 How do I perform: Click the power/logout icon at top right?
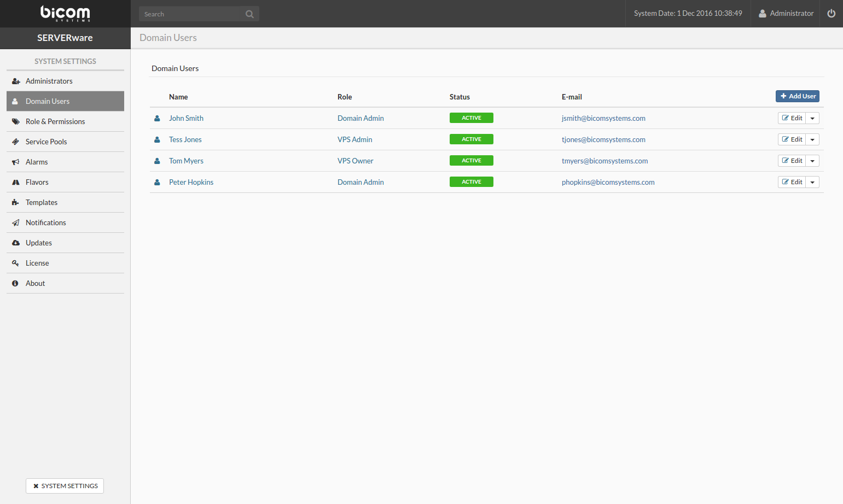(x=831, y=14)
